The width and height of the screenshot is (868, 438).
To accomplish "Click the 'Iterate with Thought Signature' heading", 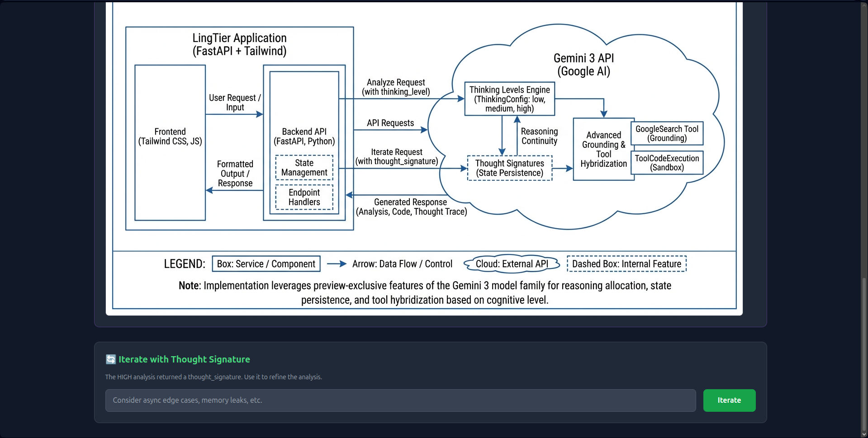I will (x=184, y=359).
